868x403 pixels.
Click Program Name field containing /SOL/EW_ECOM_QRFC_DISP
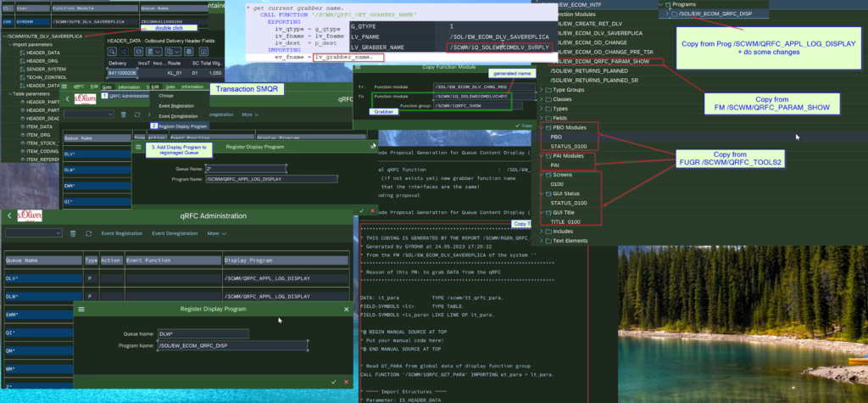point(231,346)
